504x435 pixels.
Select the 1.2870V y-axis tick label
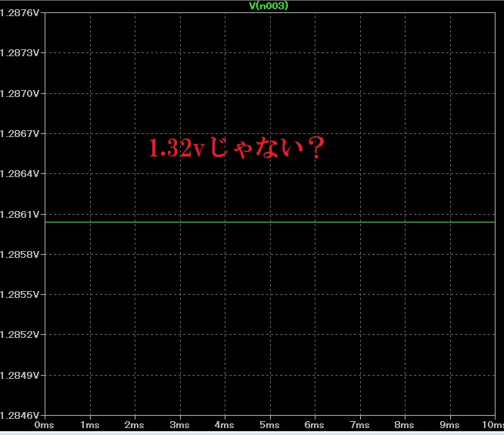coord(19,93)
